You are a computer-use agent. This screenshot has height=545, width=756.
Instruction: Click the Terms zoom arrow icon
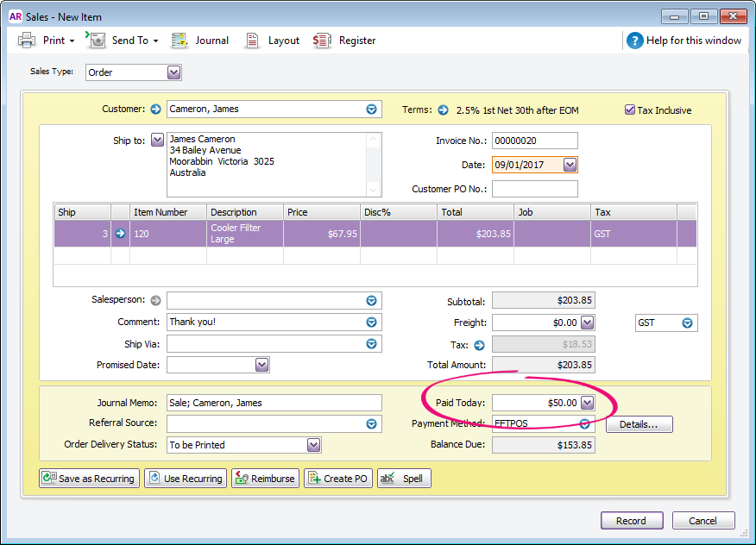(443, 110)
